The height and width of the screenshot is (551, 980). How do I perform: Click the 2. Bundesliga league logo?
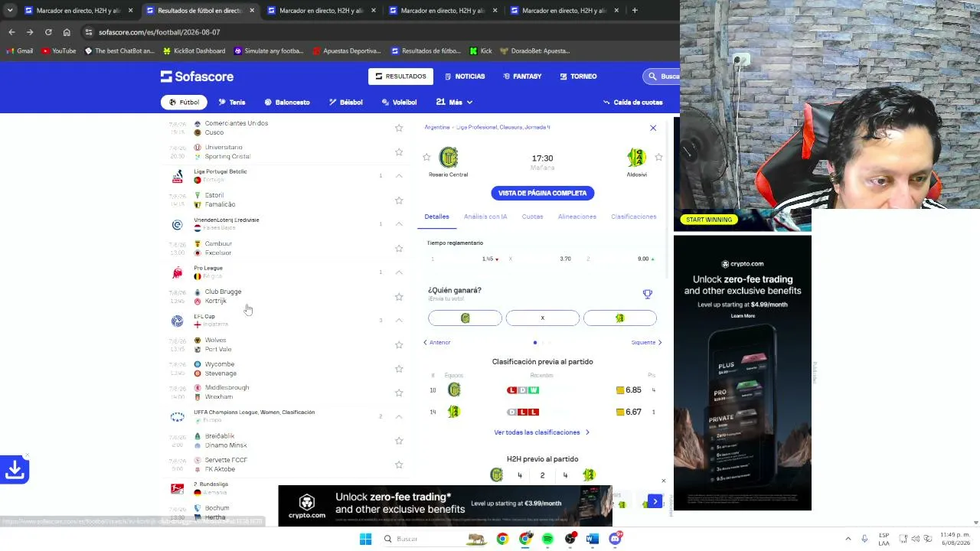click(178, 488)
